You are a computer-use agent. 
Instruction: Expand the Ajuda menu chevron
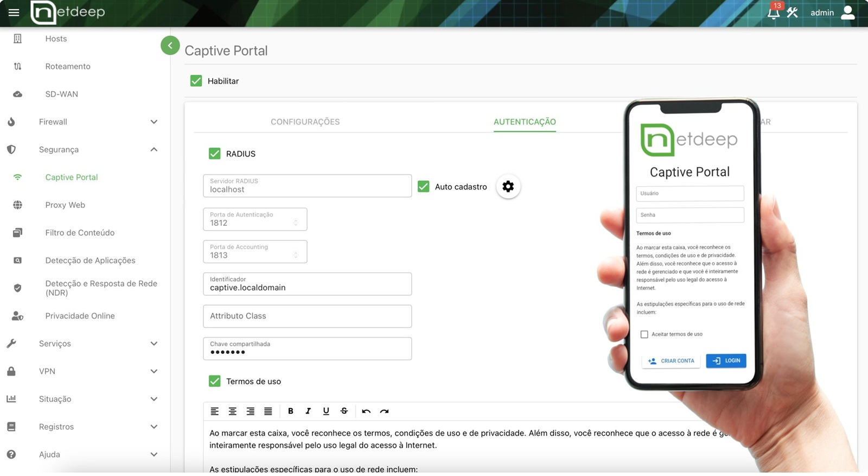154,454
